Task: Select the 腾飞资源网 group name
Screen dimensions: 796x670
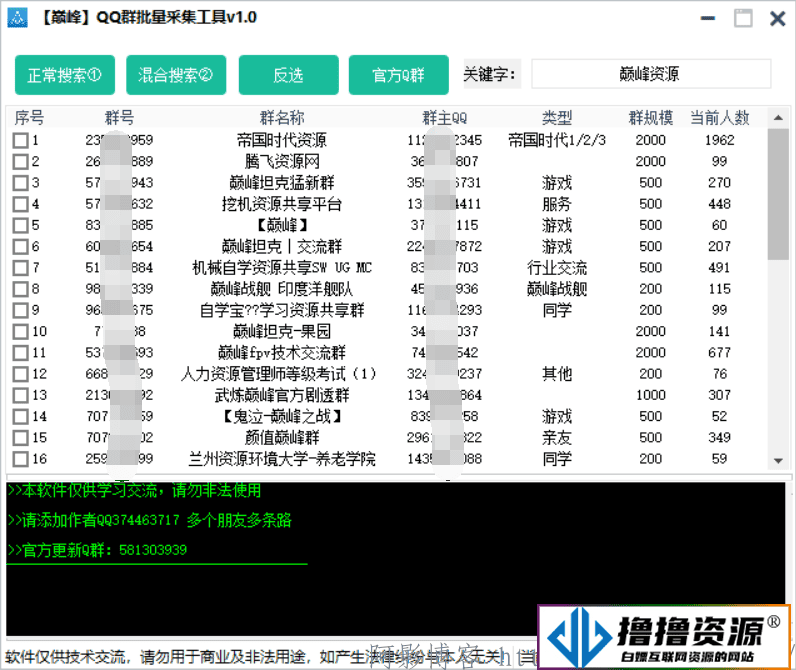Action: [282, 161]
